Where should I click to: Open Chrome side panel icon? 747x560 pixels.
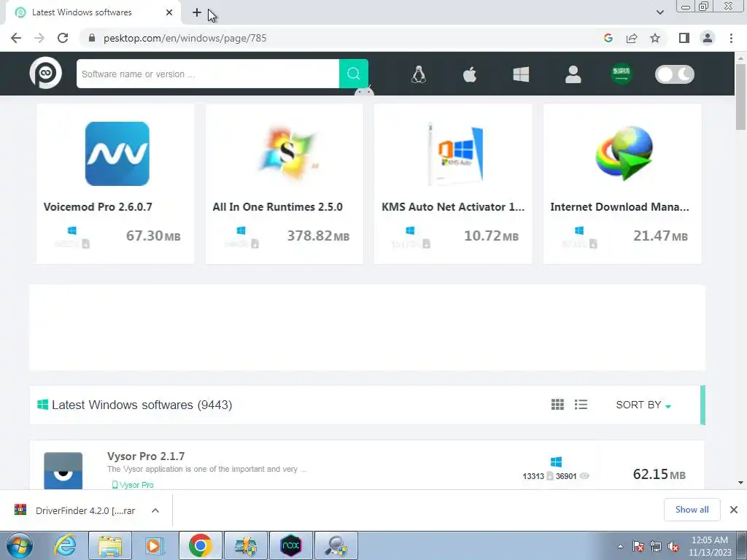click(x=684, y=38)
